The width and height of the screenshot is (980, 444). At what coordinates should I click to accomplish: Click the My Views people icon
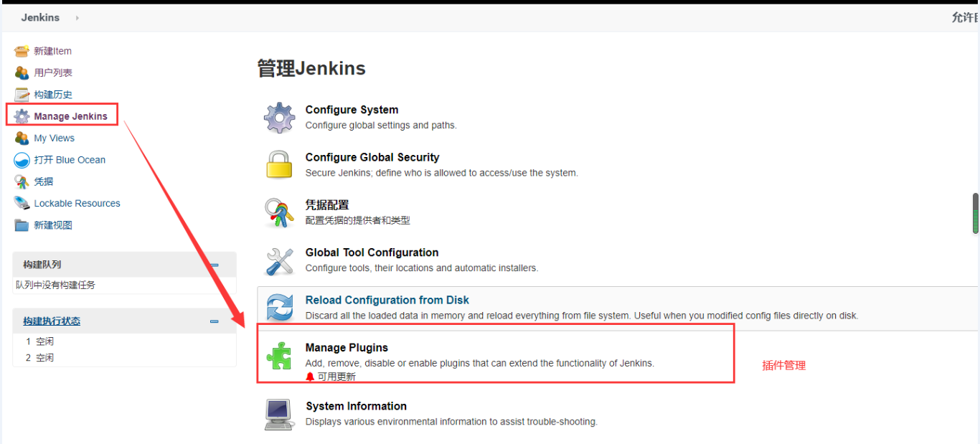[22, 138]
